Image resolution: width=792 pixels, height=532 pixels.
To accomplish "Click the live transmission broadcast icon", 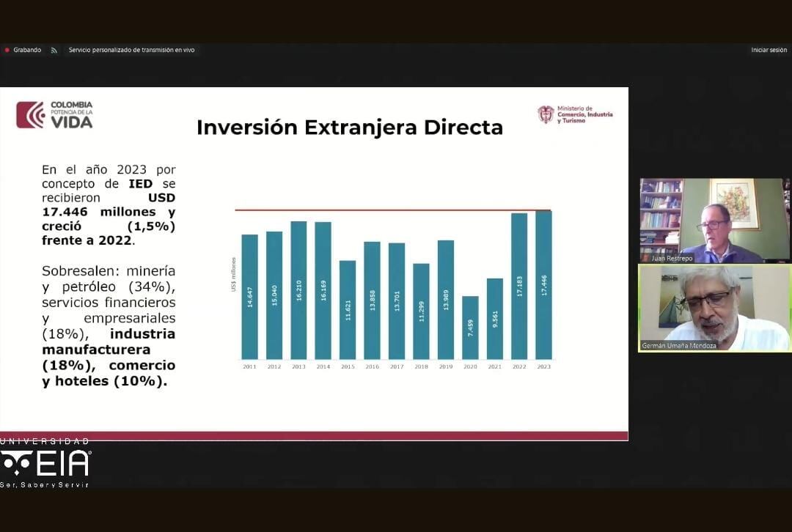I will point(54,50).
